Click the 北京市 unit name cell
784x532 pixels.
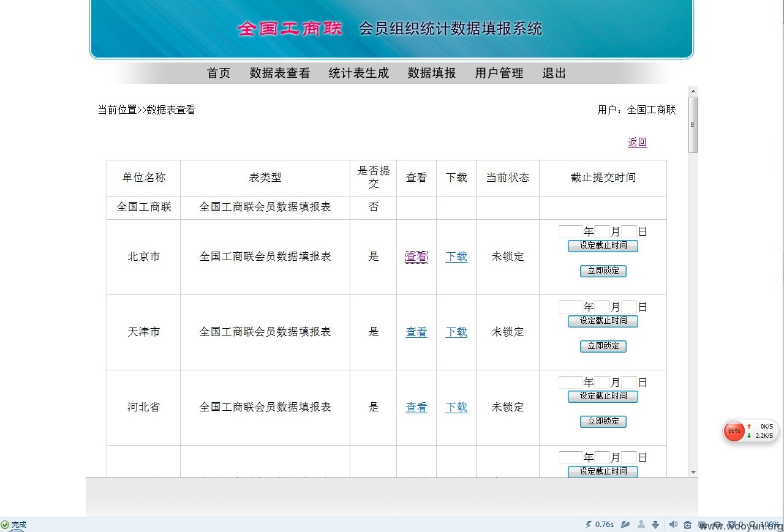tap(144, 257)
